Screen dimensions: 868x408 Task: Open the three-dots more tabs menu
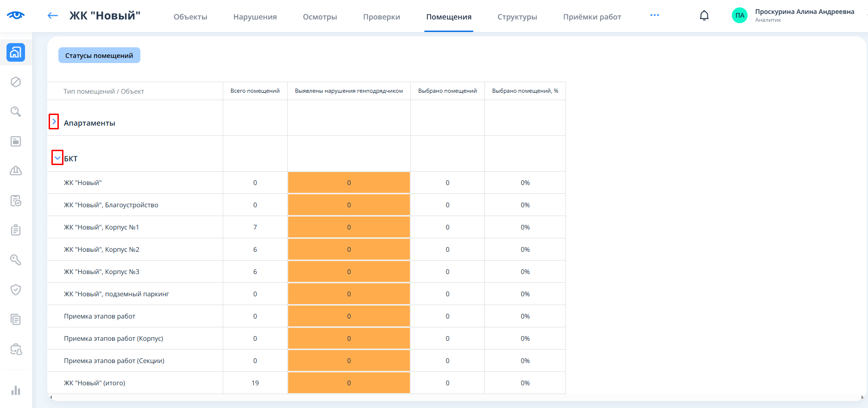[654, 15]
